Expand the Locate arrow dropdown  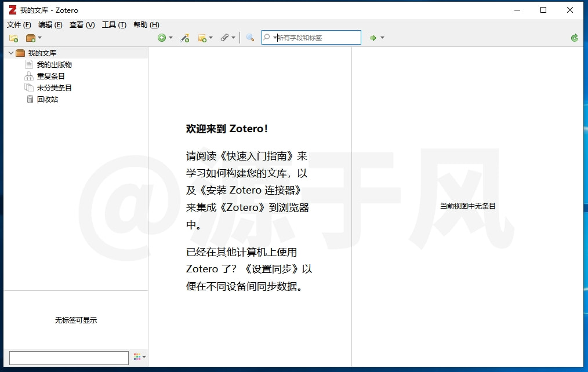coord(382,38)
